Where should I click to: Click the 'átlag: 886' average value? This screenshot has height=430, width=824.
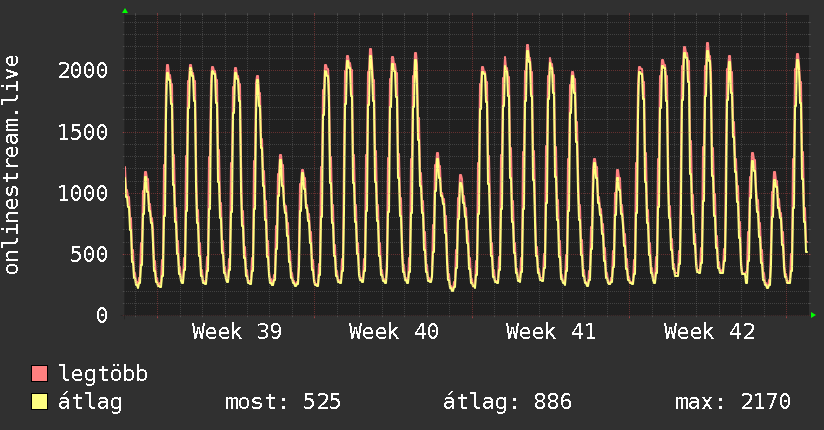(x=507, y=402)
